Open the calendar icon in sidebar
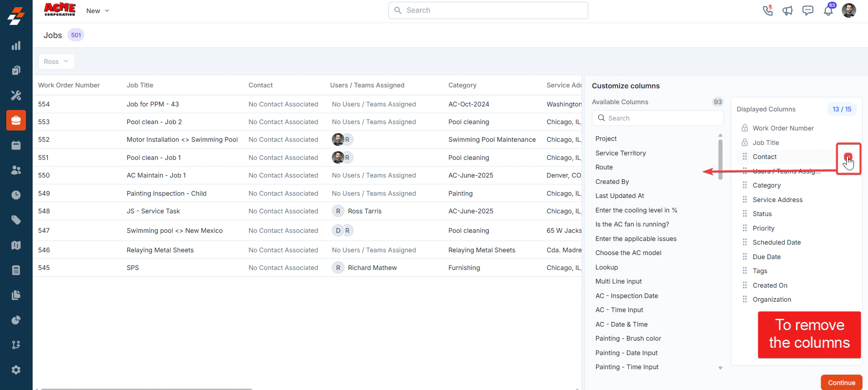The image size is (868, 390). coord(16,145)
